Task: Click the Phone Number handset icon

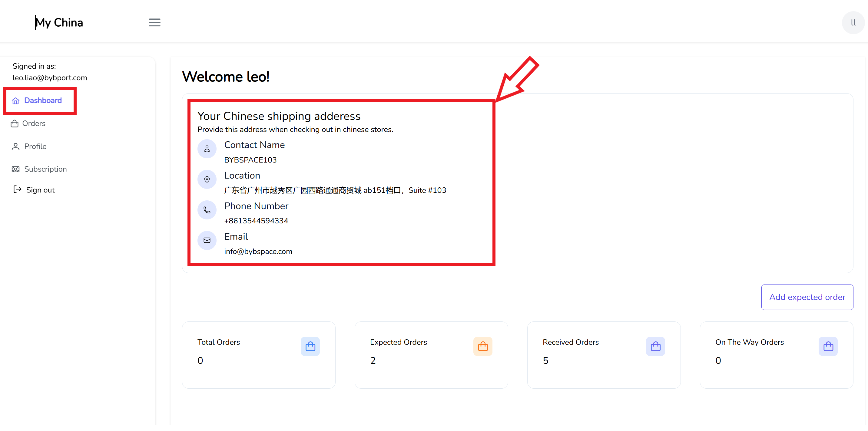Action: (207, 210)
